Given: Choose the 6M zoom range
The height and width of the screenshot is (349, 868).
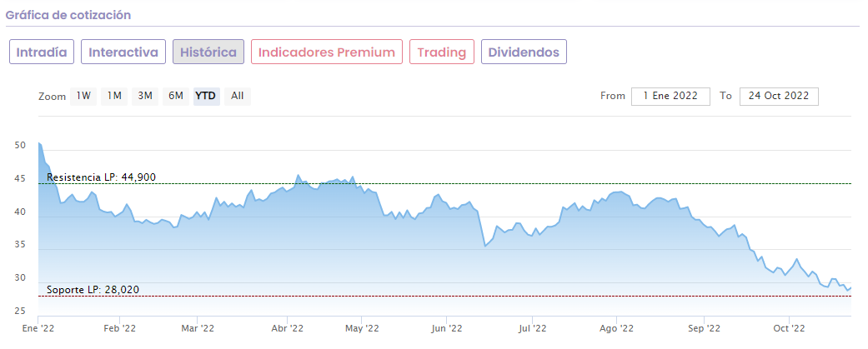Looking at the screenshot, I should tap(176, 96).
